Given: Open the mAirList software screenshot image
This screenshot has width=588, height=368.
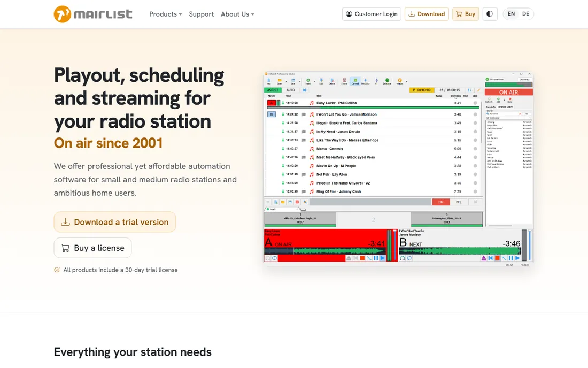Looking at the screenshot, I should tap(398, 169).
